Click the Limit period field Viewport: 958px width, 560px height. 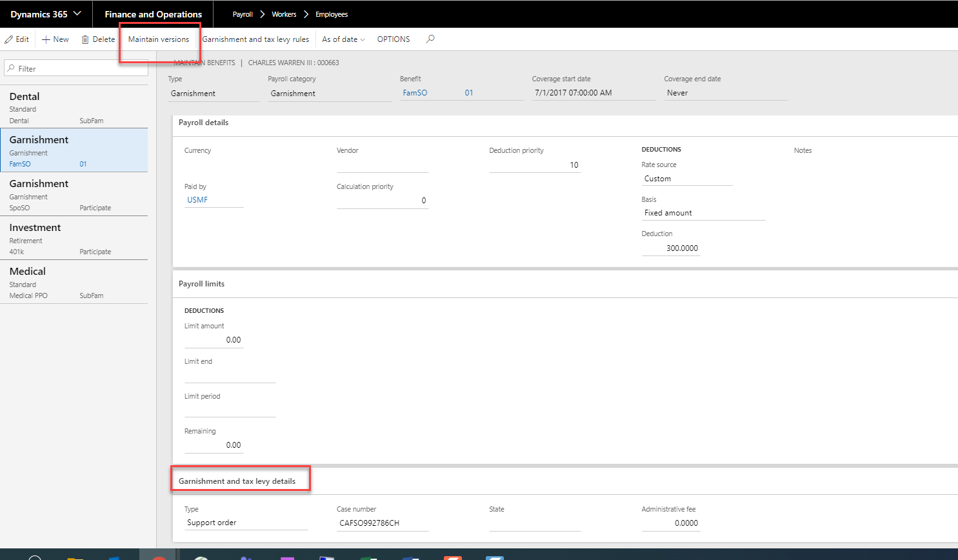click(230, 410)
